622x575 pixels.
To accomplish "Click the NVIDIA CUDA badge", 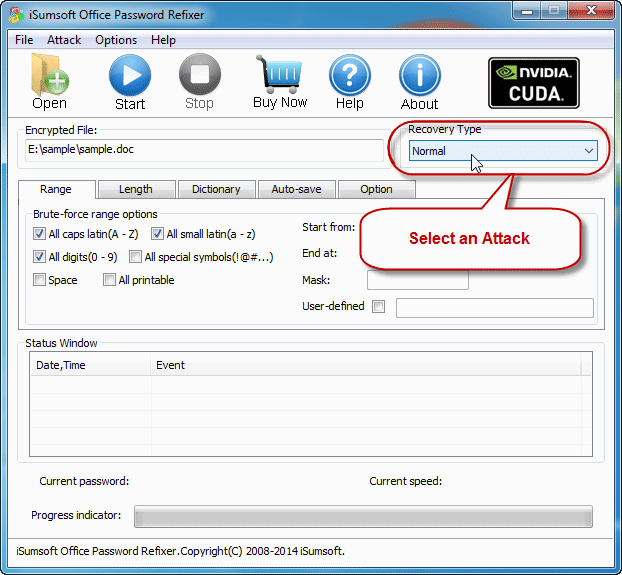I will pyautogui.click(x=534, y=83).
